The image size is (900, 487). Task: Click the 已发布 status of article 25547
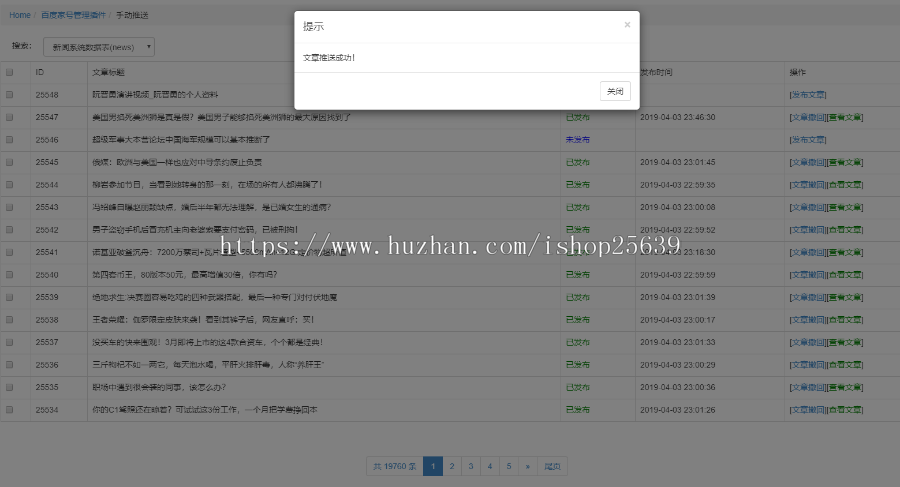[577, 117]
